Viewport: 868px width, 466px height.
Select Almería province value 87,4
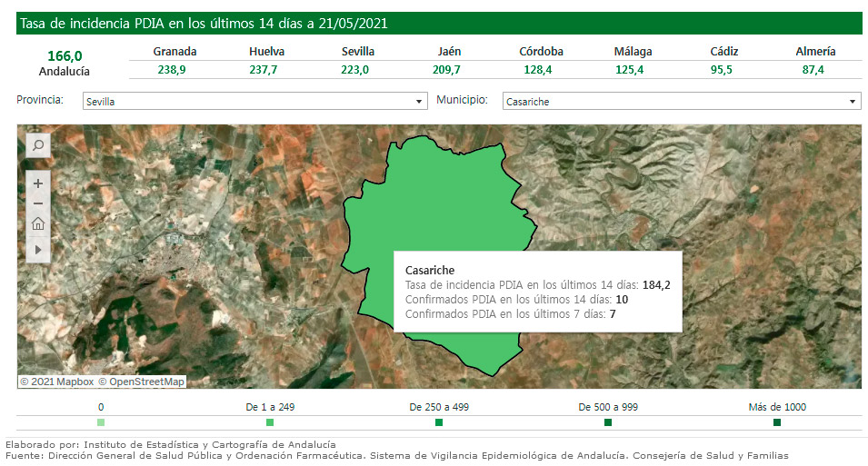813,70
